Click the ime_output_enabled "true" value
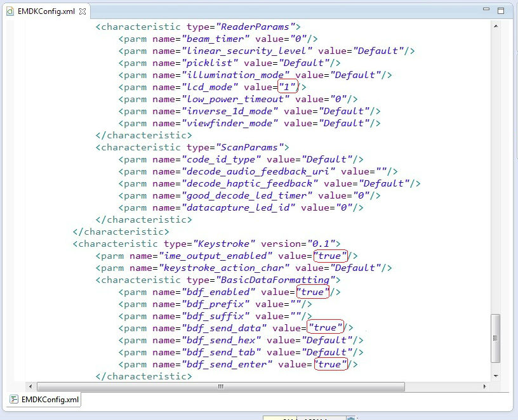 330,256
